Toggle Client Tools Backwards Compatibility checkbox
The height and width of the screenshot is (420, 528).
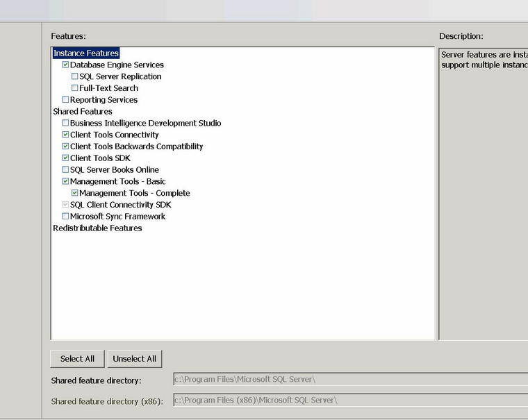click(66, 146)
